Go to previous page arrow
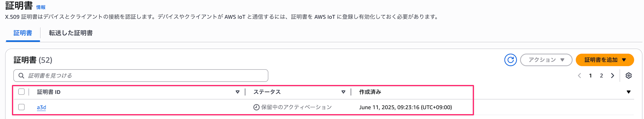 tap(579, 76)
